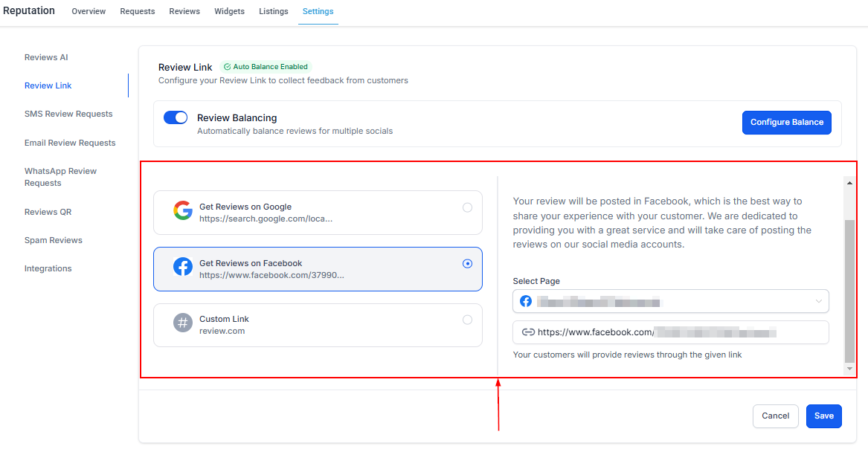Click the link chain icon beside Facebook URL
This screenshot has height=449, width=868.
tap(528, 332)
